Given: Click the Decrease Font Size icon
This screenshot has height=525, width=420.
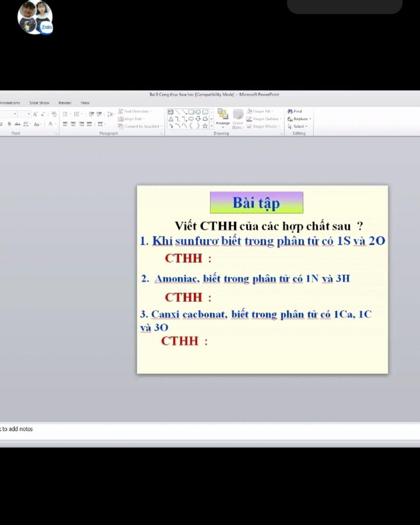Looking at the screenshot, I should click(x=43, y=114).
